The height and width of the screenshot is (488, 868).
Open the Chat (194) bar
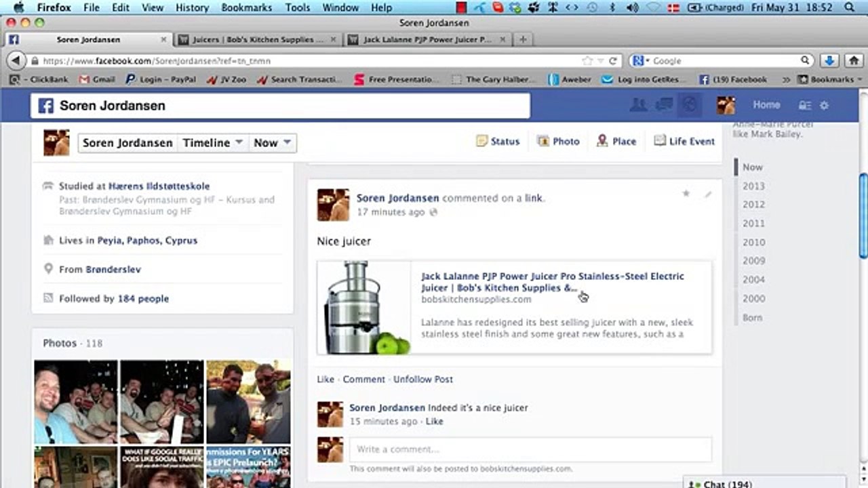click(x=765, y=483)
